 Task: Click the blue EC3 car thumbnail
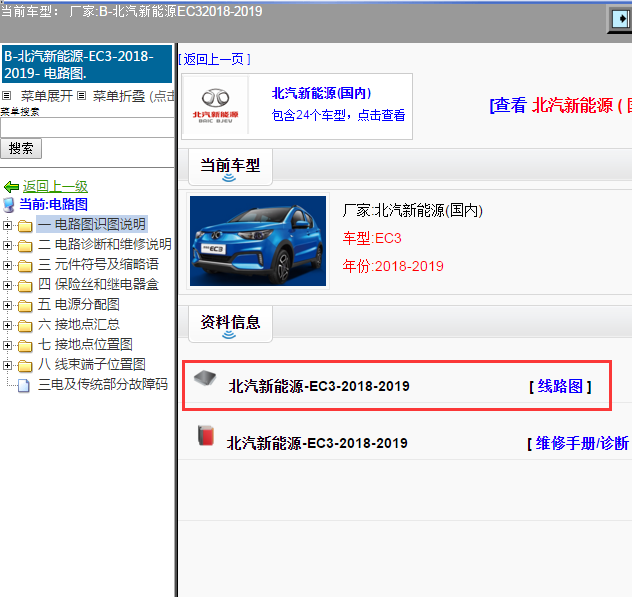click(258, 241)
